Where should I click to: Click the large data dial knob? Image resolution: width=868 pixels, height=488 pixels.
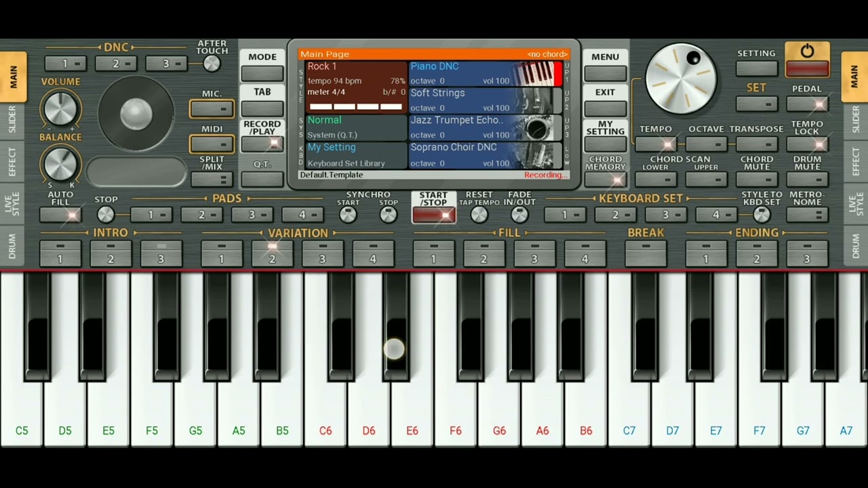pos(681,78)
